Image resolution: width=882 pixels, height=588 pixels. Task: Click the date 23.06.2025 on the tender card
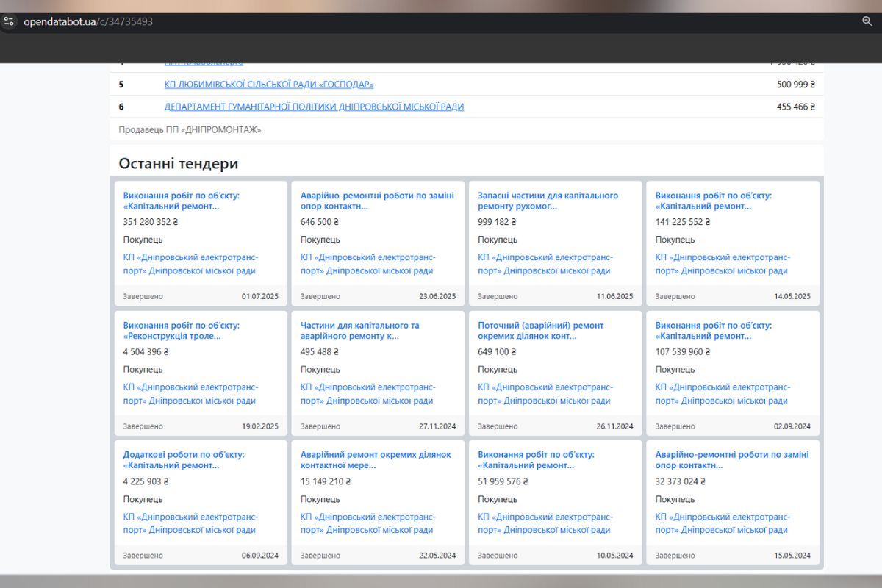(437, 297)
